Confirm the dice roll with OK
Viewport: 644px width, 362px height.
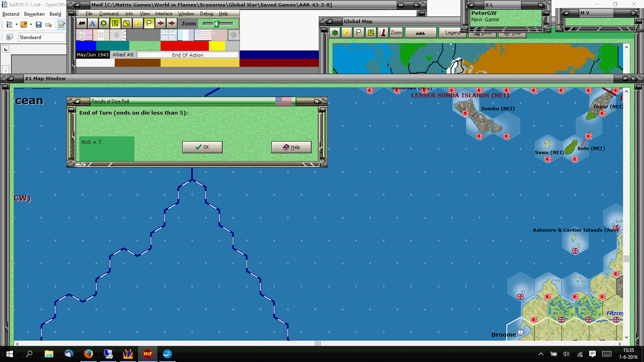pyautogui.click(x=202, y=147)
